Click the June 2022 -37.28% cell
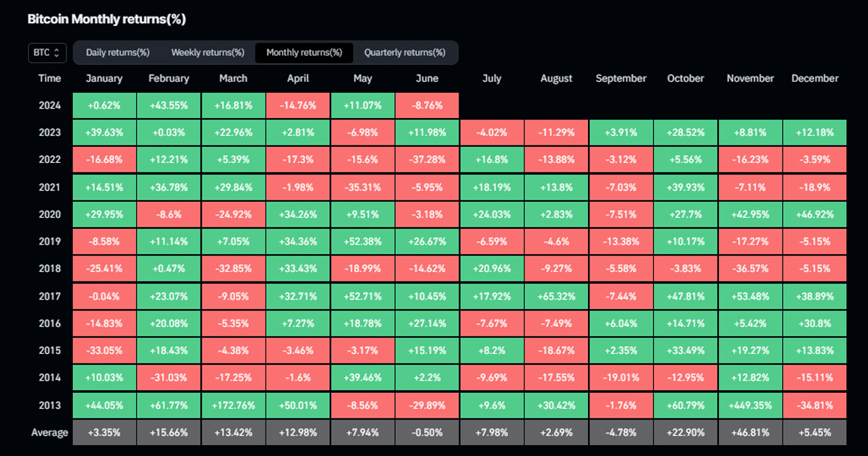This screenshot has width=868, height=456. pos(427,160)
